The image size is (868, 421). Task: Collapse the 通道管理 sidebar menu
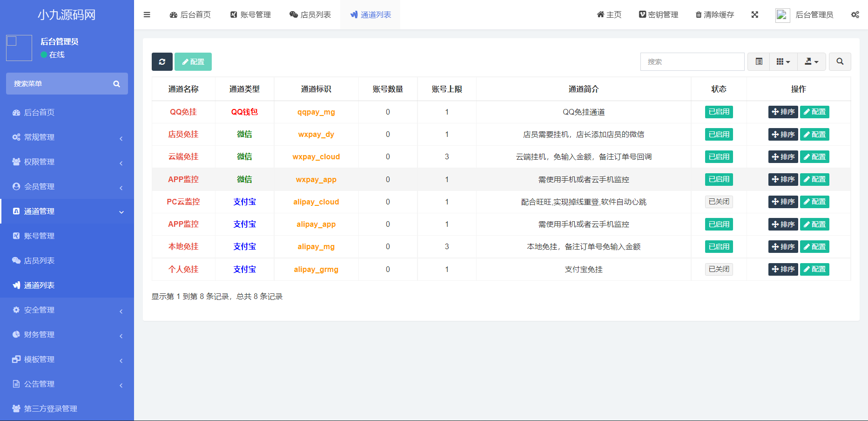(67, 211)
